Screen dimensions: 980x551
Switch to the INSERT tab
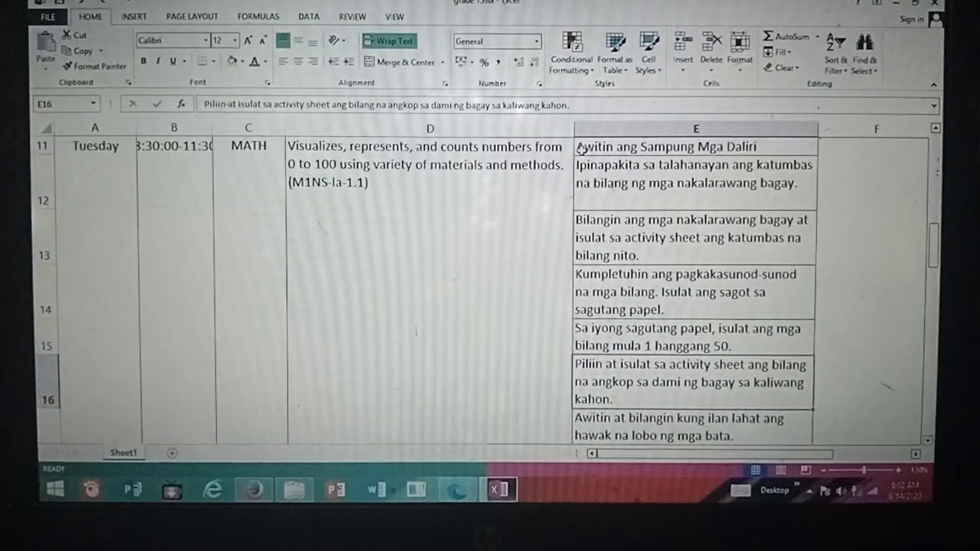click(x=134, y=16)
